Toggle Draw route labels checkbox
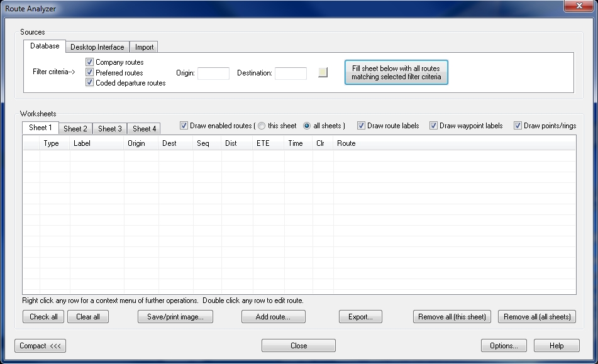 point(361,125)
